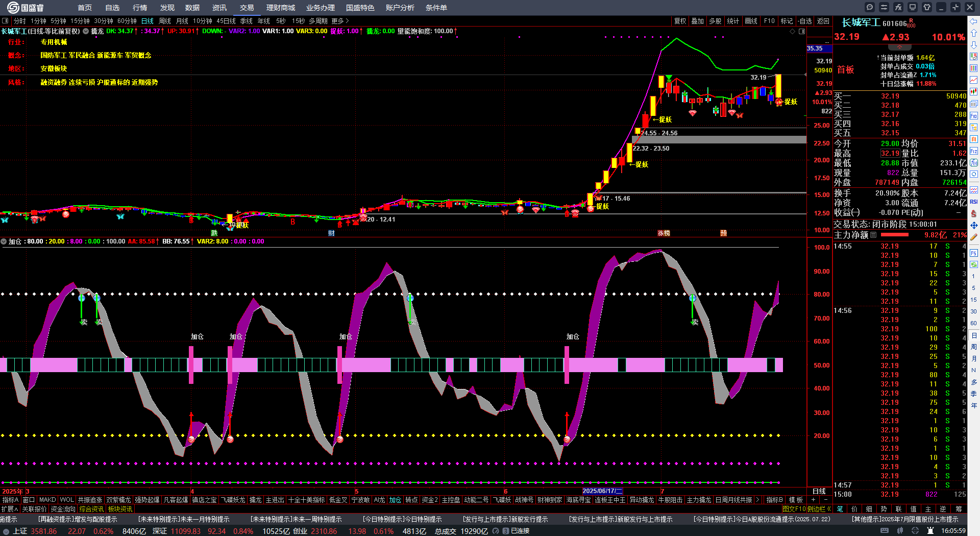Screen dimensions: 980x536
Task: Open 图文F10 link
Action: [794, 508]
